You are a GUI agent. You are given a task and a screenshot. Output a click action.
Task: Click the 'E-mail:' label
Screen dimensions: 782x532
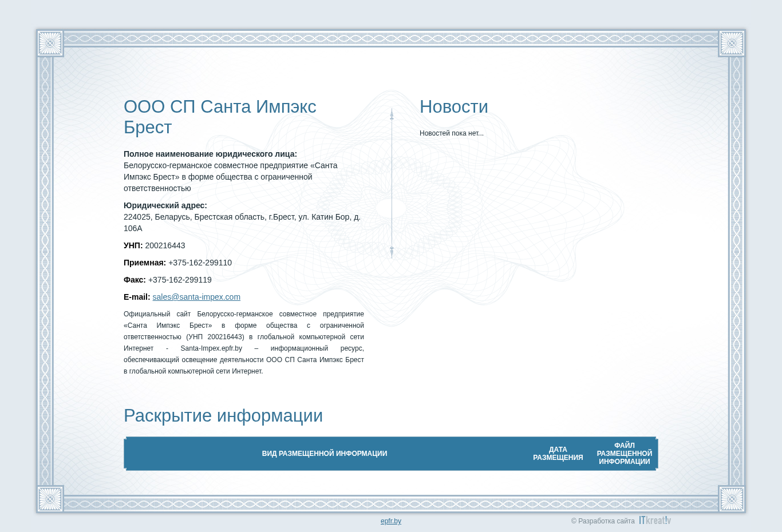coord(137,297)
